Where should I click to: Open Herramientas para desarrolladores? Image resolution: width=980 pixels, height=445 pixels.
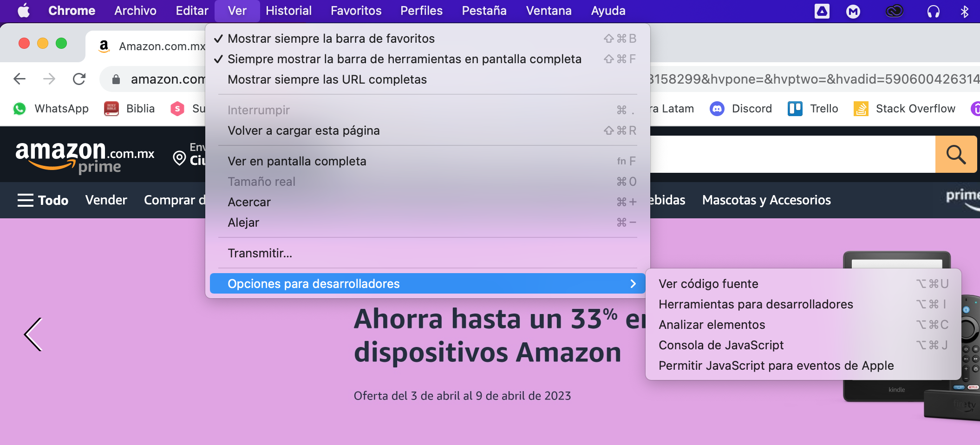[x=803, y=304]
